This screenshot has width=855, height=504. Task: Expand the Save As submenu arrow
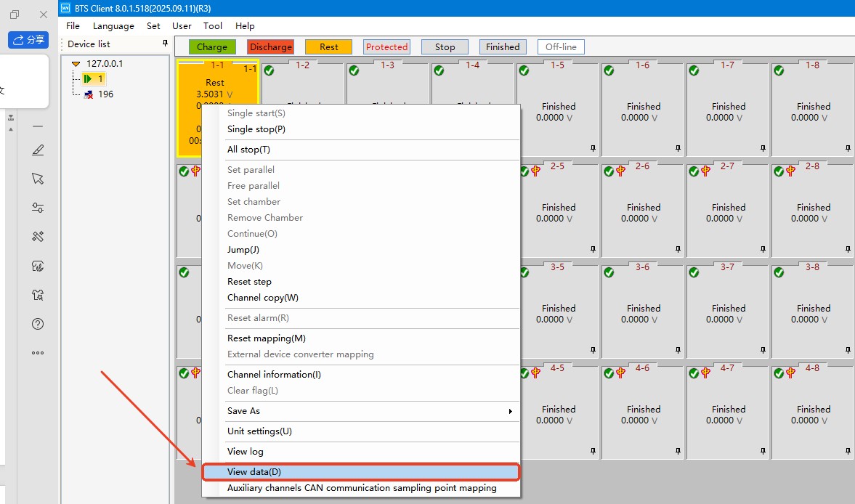point(511,411)
